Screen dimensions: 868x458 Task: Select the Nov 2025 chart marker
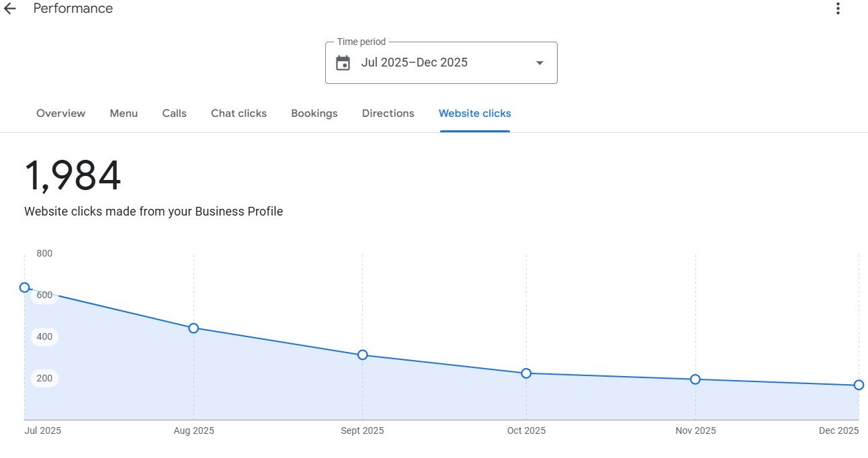pyautogui.click(x=695, y=379)
